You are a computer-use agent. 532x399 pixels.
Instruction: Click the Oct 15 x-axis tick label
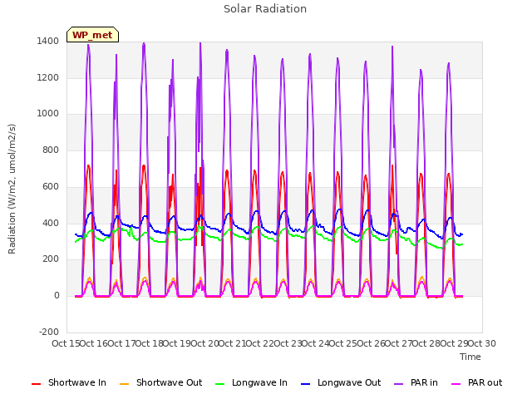[x=66, y=343]
